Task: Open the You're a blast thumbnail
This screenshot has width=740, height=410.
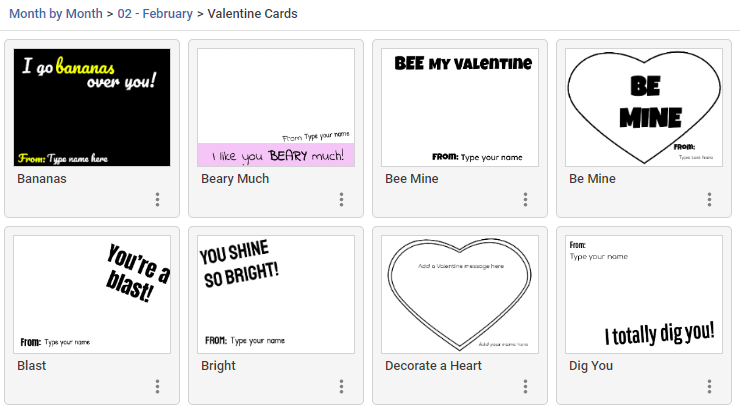Action: point(92,294)
